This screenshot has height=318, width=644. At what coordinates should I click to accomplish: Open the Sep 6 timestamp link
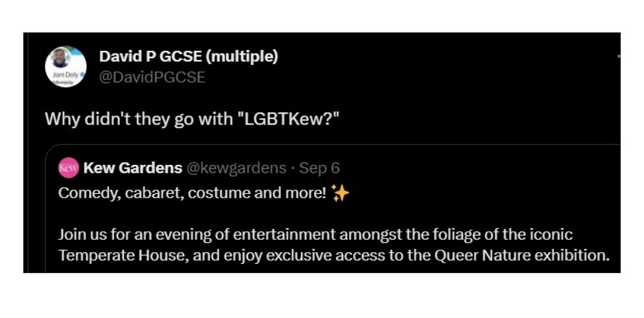coord(319,169)
